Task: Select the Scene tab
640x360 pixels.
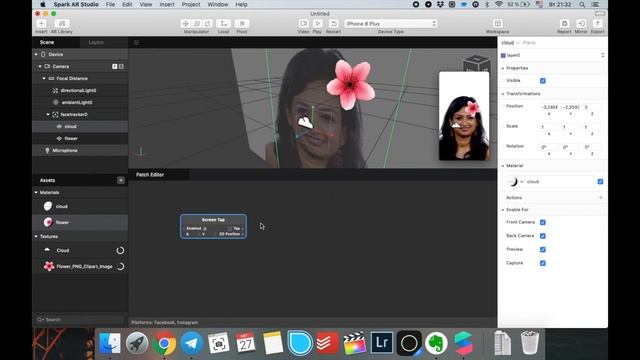Action: [x=47, y=42]
